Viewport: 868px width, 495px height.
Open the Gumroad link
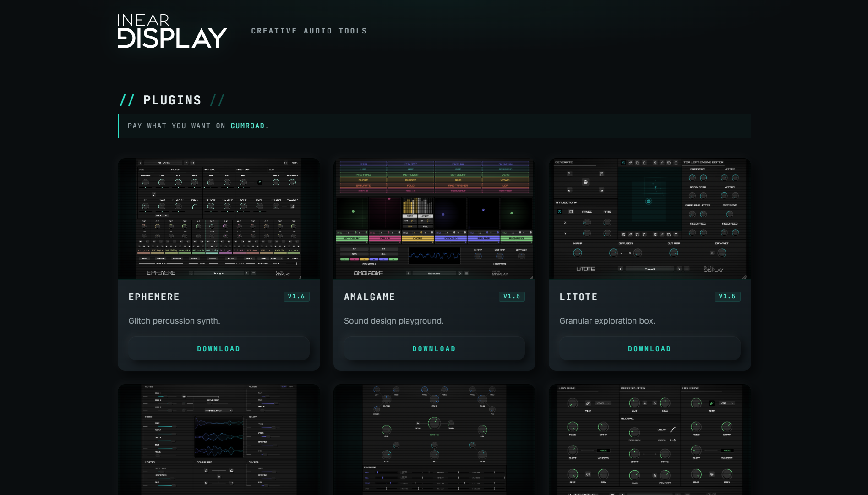[x=247, y=126]
